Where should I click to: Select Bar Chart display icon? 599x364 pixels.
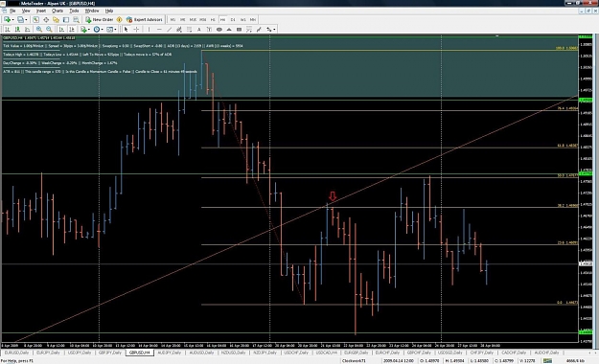pyautogui.click(x=8, y=29)
